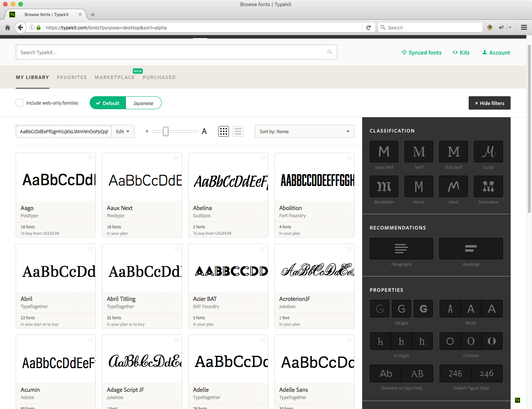532x409 pixels.
Task: Open the PURCHASED tab
Action: click(159, 77)
